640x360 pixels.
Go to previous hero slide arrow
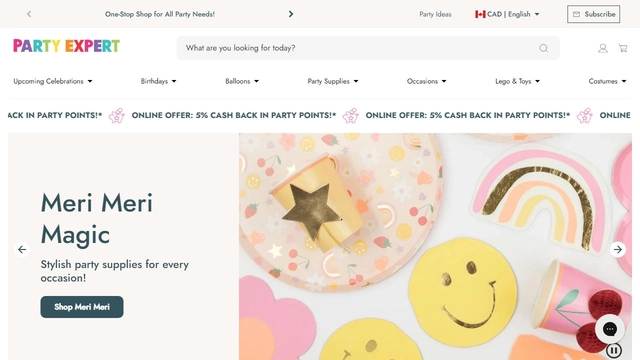point(22,249)
